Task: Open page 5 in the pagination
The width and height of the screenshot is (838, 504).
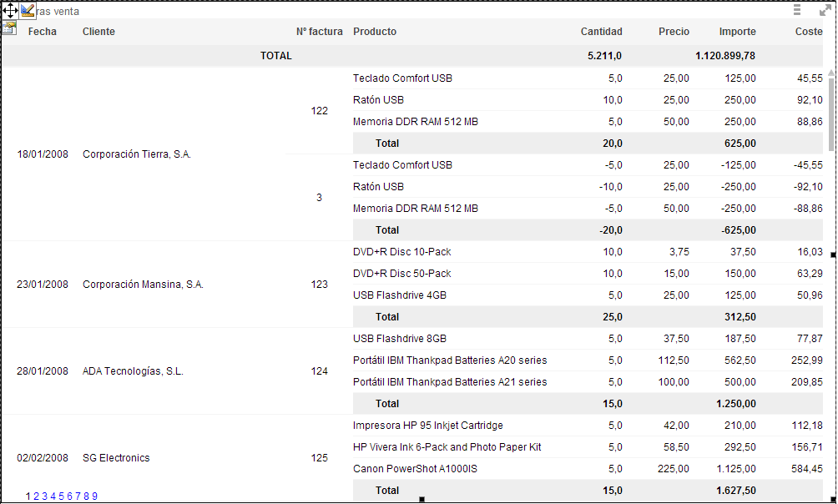Action: coord(61,496)
